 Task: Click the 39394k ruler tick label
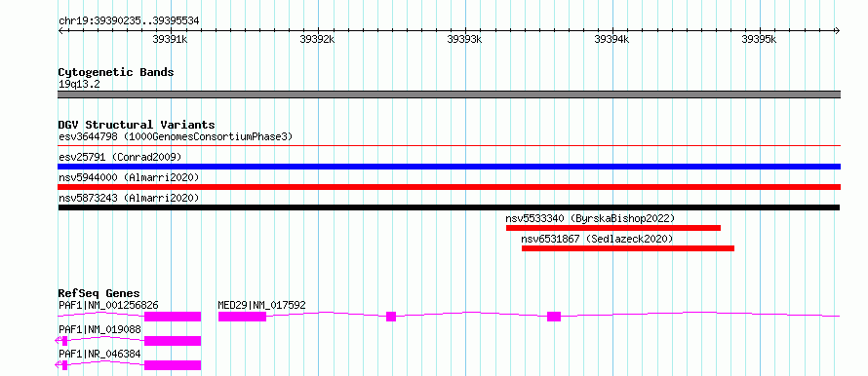[x=612, y=39]
